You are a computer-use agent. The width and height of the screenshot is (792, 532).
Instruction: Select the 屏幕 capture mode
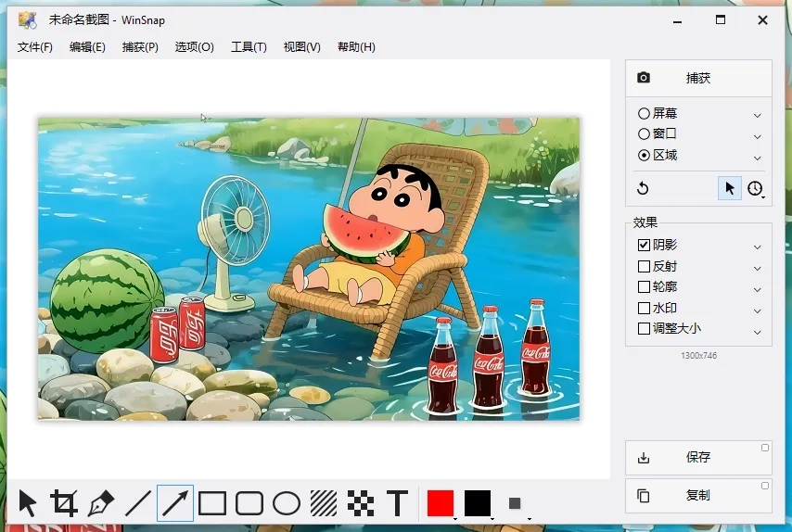[658, 113]
